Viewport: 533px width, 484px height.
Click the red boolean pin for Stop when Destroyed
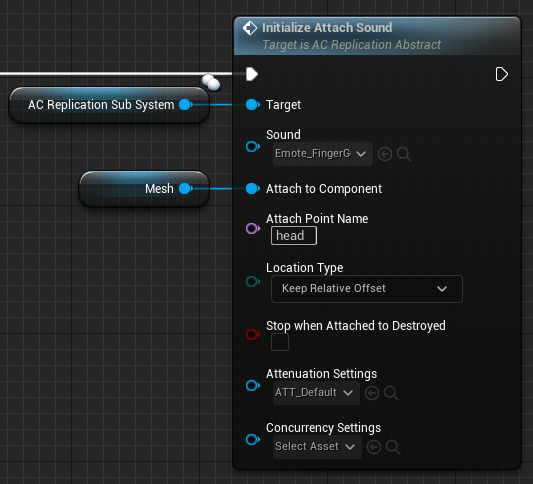click(253, 334)
